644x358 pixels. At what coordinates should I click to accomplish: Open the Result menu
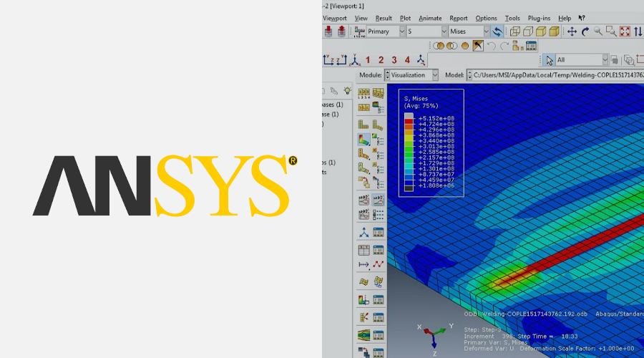[384, 18]
